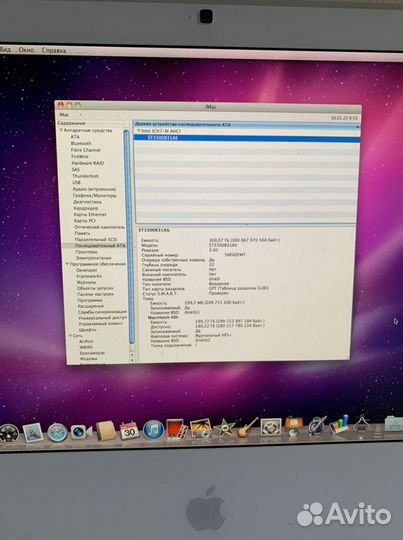Image resolution: width=403 pixels, height=540 pixels.
Task: Select Fibre Channel in sidebar
Action: tap(86, 150)
